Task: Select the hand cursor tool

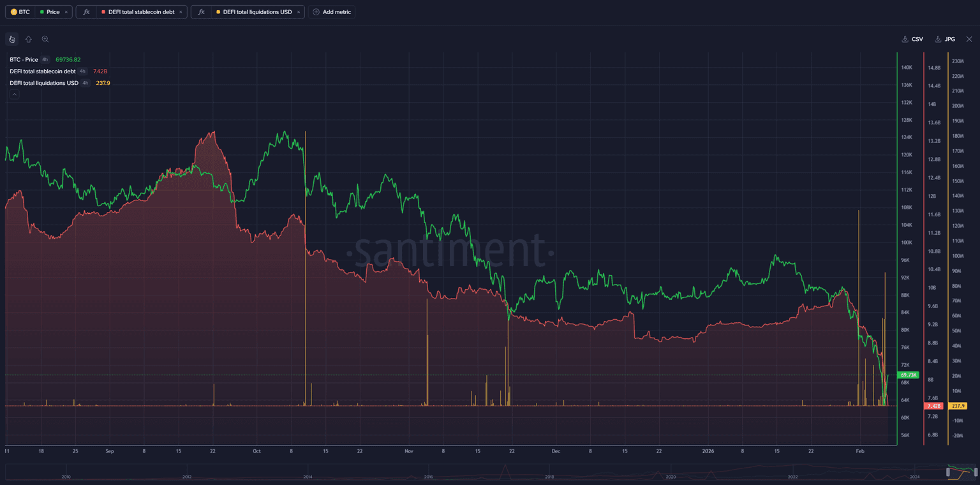Action: (11, 39)
